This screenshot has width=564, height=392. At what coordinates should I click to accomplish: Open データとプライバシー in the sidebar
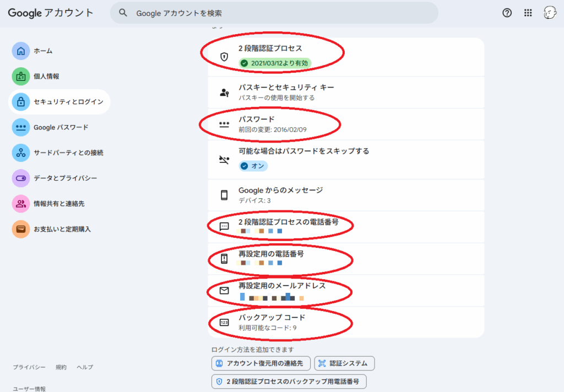65,178
